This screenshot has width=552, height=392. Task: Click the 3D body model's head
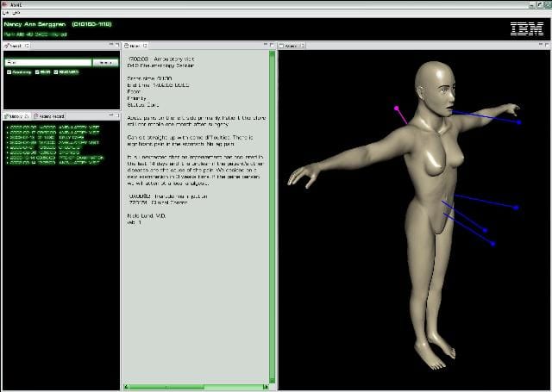click(x=436, y=88)
